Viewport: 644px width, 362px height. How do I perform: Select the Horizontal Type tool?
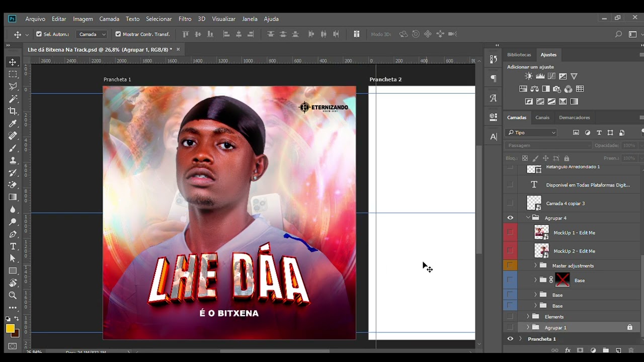point(13,246)
